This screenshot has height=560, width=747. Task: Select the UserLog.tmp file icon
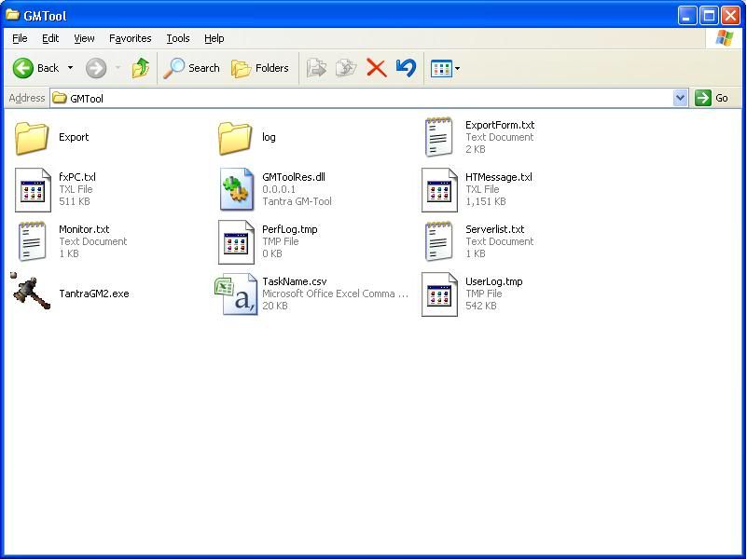tap(439, 294)
